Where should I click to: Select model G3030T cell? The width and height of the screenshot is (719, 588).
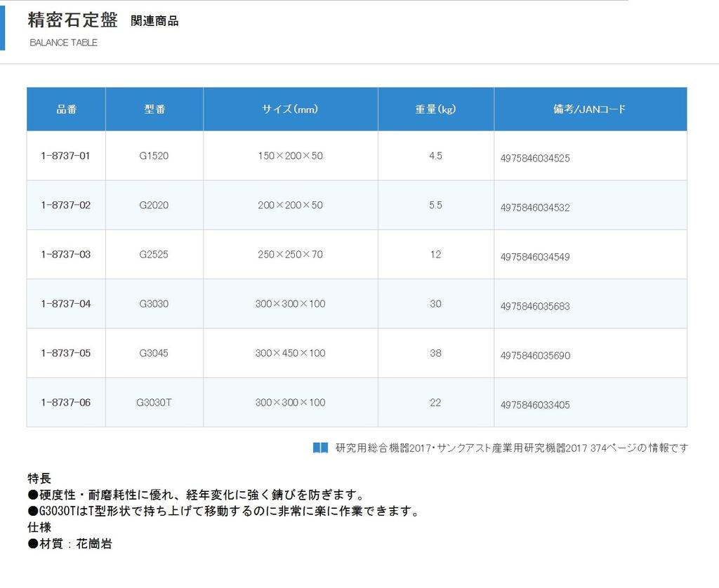point(154,403)
